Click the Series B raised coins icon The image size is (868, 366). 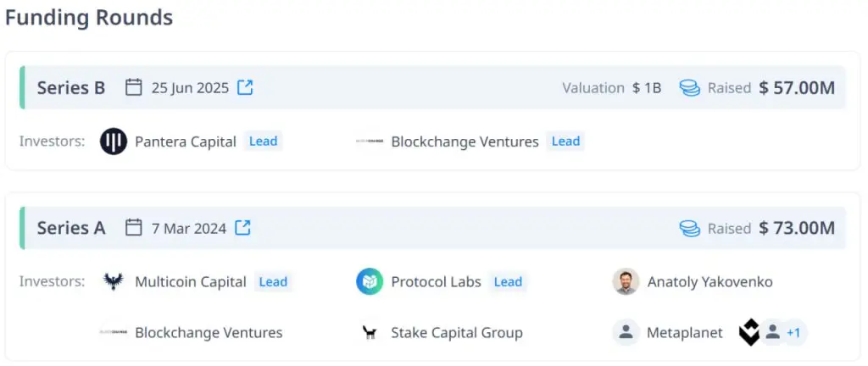[x=690, y=87]
